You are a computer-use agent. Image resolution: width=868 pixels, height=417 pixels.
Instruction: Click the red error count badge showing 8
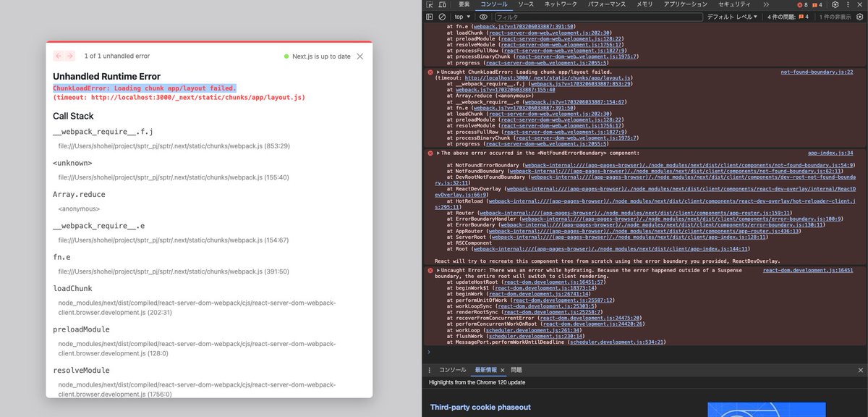tap(801, 4)
